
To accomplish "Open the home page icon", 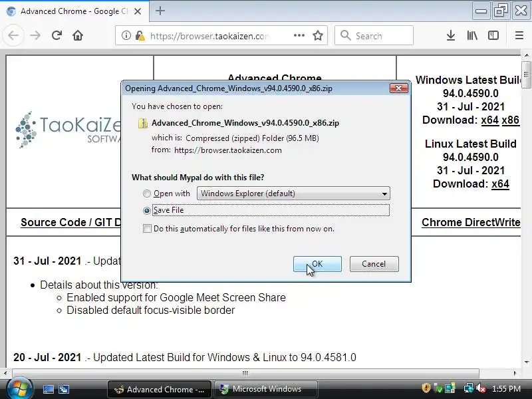I will point(78,36).
